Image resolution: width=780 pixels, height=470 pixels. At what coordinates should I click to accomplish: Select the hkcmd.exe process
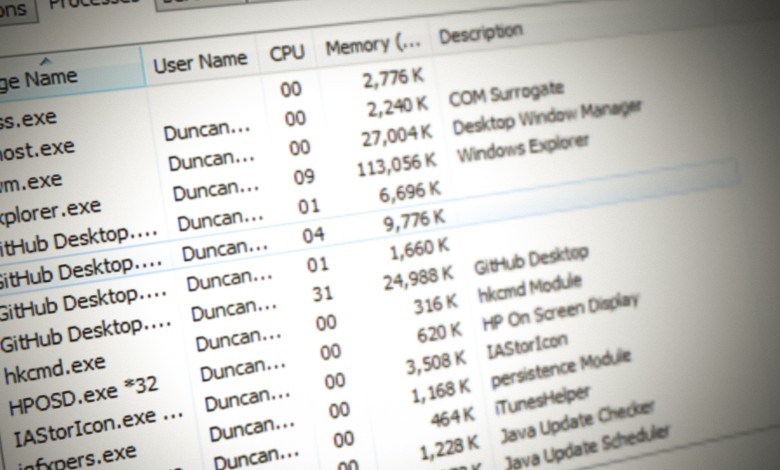pos(55,370)
